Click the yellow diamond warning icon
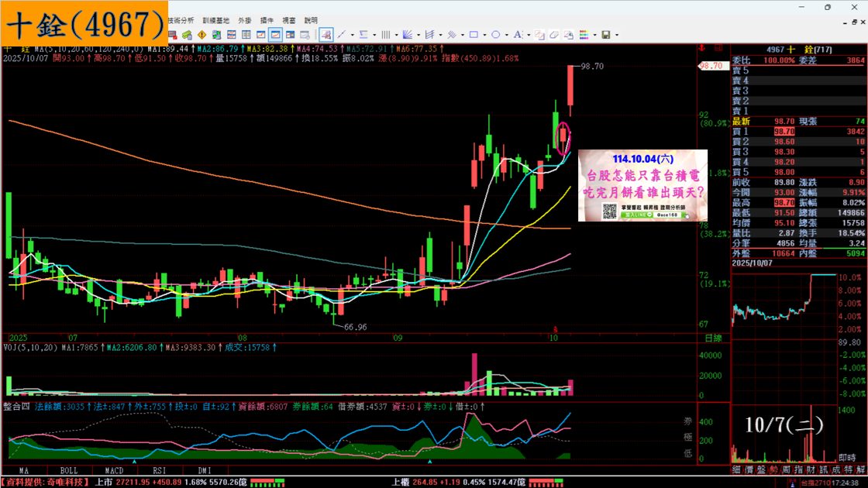This screenshot has width=868, height=488. (x=201, y=35)
